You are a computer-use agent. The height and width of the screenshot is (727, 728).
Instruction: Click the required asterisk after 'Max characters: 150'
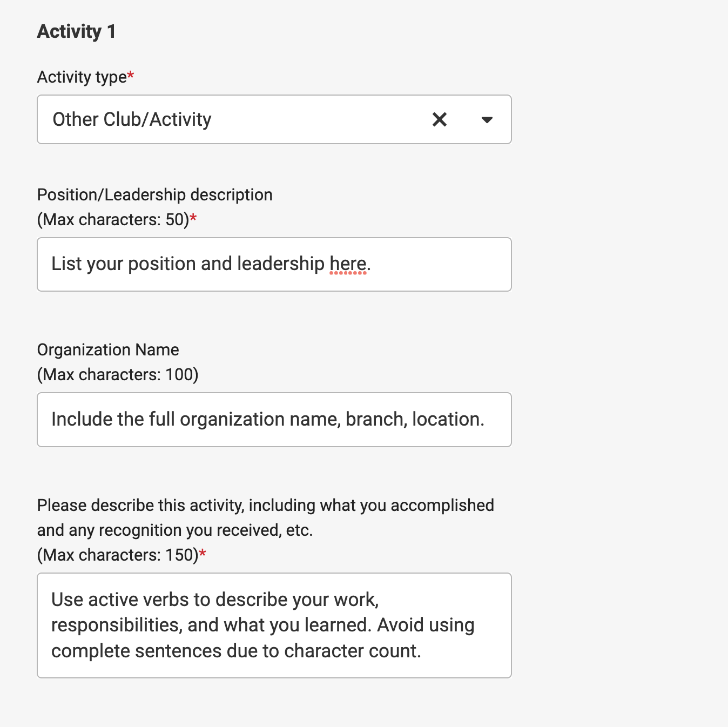203,554
